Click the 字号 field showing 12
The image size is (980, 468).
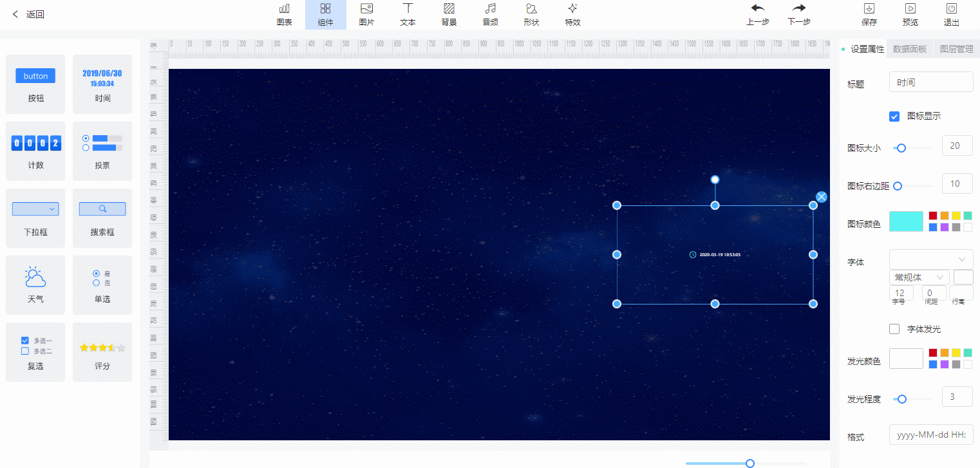[901, 293]
